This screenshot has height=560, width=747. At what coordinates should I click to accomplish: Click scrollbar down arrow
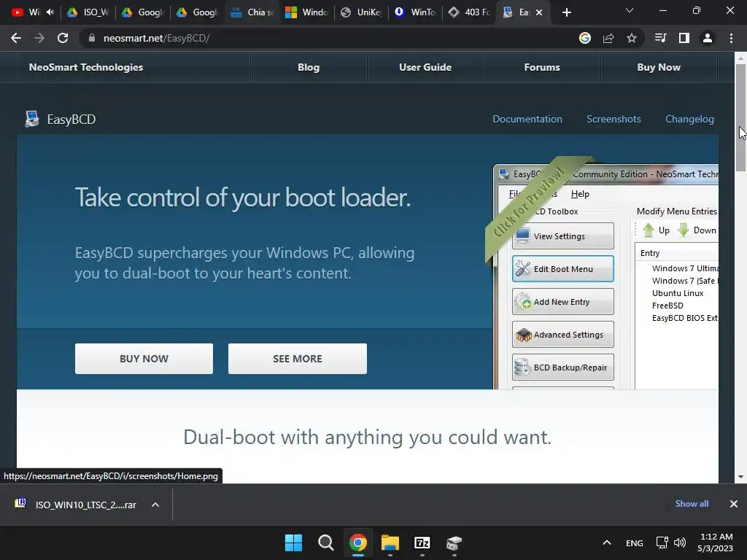point(740,477)
